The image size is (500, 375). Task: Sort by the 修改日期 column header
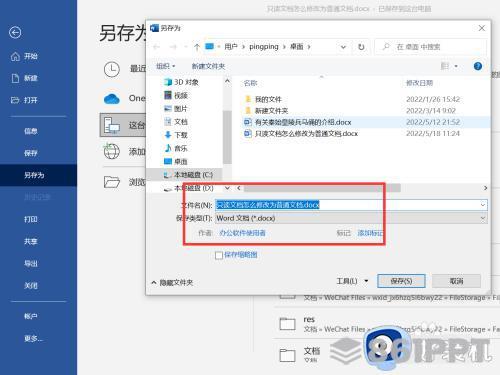(419, 83)
